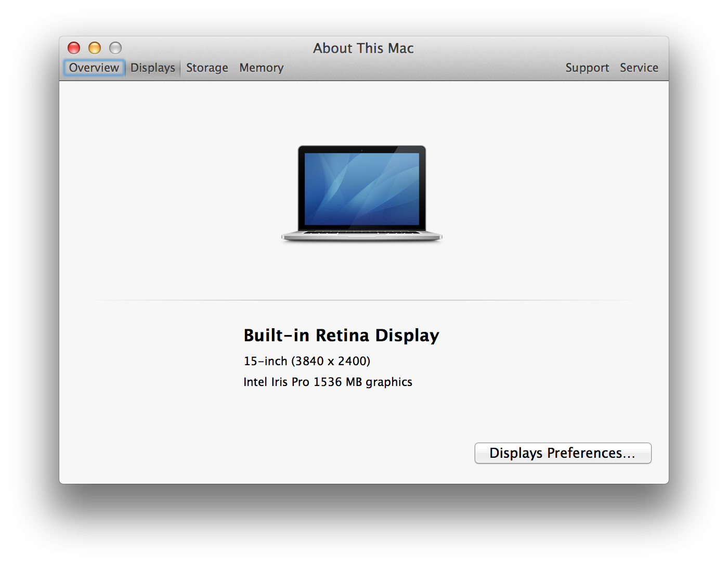Switch to the Overview tab
This screenshot has height=566, width=728.
click(94, 68)
